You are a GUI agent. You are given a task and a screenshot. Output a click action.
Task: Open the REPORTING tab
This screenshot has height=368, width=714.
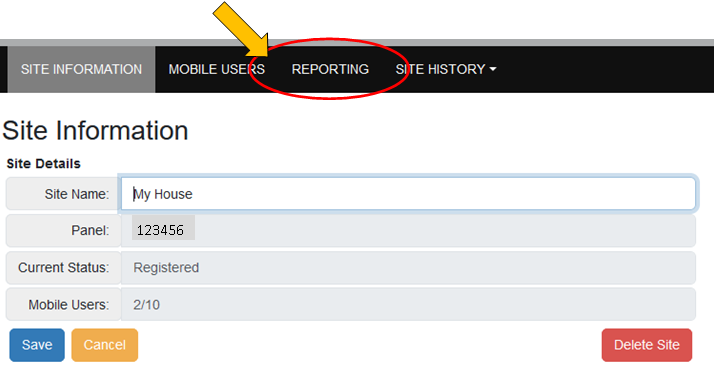330,69
